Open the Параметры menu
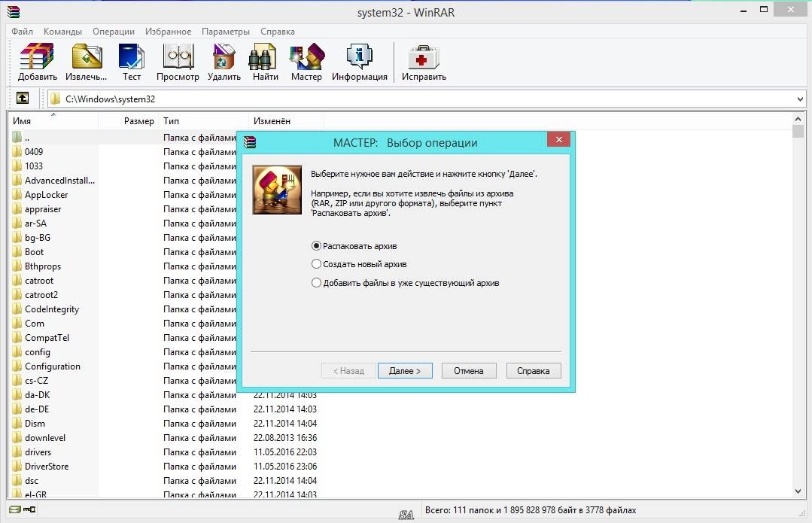The height and width of the screenshot is (523, 812). coord(226,32)
